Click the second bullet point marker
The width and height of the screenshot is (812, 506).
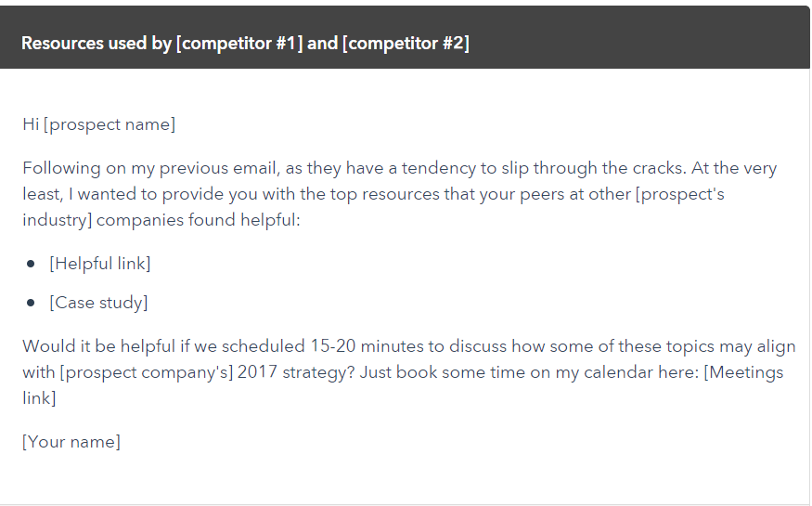click(x=31, y=303)
